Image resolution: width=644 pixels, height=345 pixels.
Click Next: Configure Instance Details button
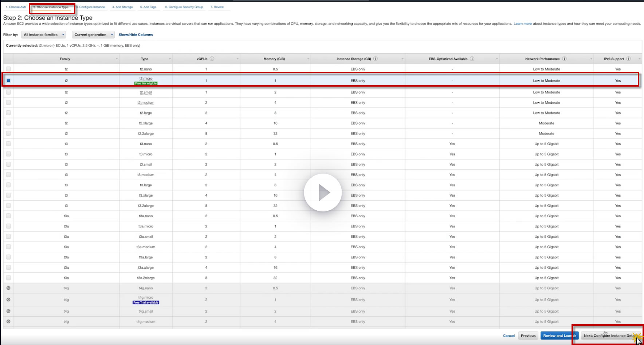click(611, 336)
